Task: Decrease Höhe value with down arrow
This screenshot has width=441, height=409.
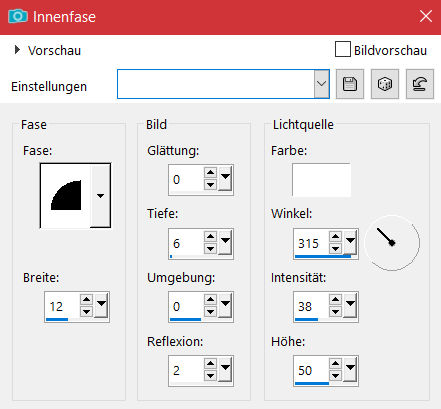Action: click(x=335, y=376)
